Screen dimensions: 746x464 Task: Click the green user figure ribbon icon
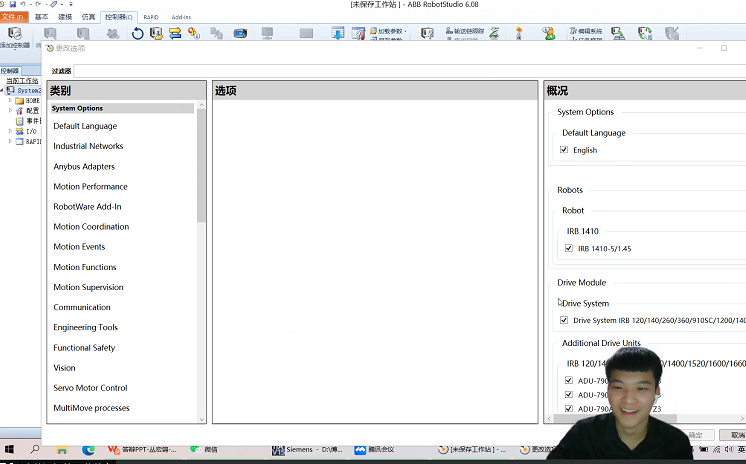coord(549,33)
